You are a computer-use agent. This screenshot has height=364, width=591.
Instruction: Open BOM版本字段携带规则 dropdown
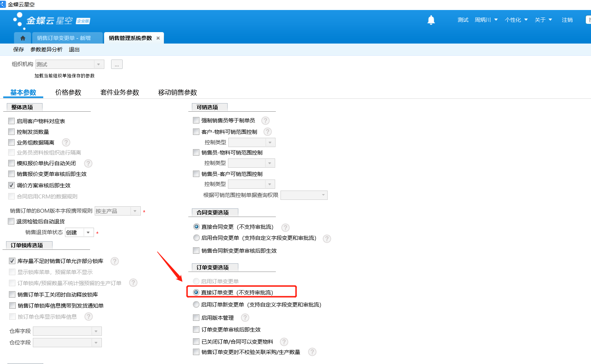(135, 211)
